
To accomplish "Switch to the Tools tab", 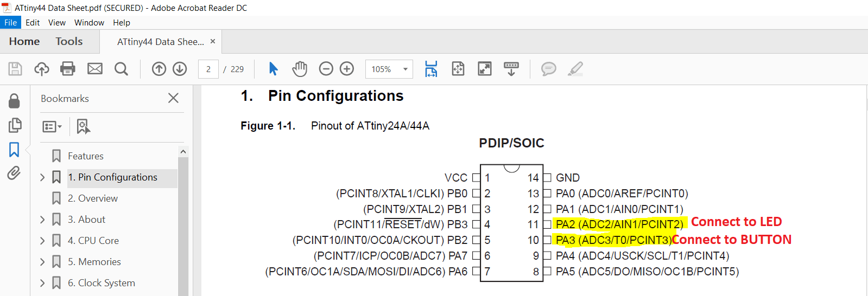I will point(69,42).
